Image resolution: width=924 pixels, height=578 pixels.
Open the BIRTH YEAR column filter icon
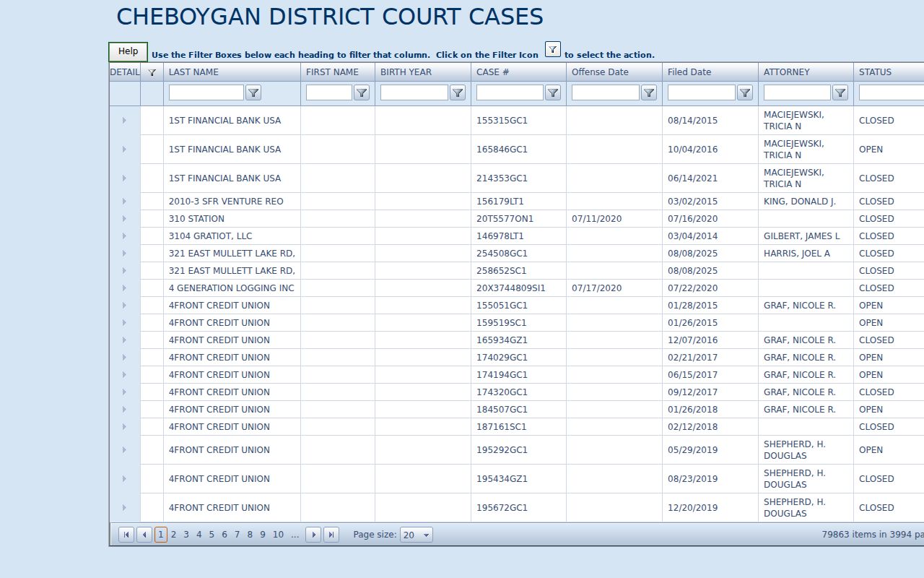pos(458,92)
